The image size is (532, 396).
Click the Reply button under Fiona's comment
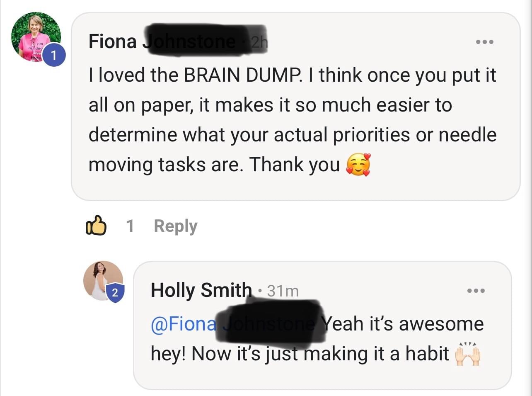coord(175,226)
